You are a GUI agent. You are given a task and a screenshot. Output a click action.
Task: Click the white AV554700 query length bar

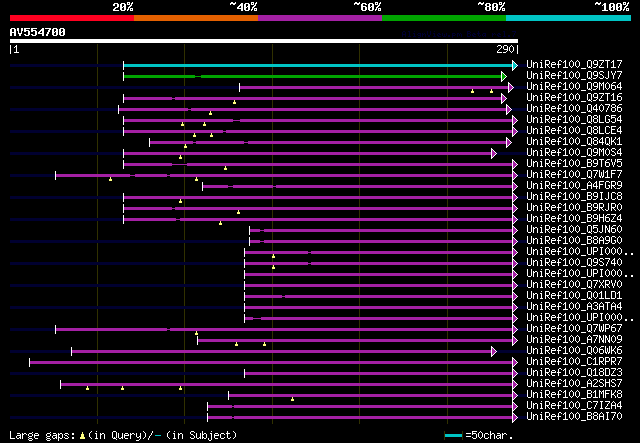[x=264, y=41]
